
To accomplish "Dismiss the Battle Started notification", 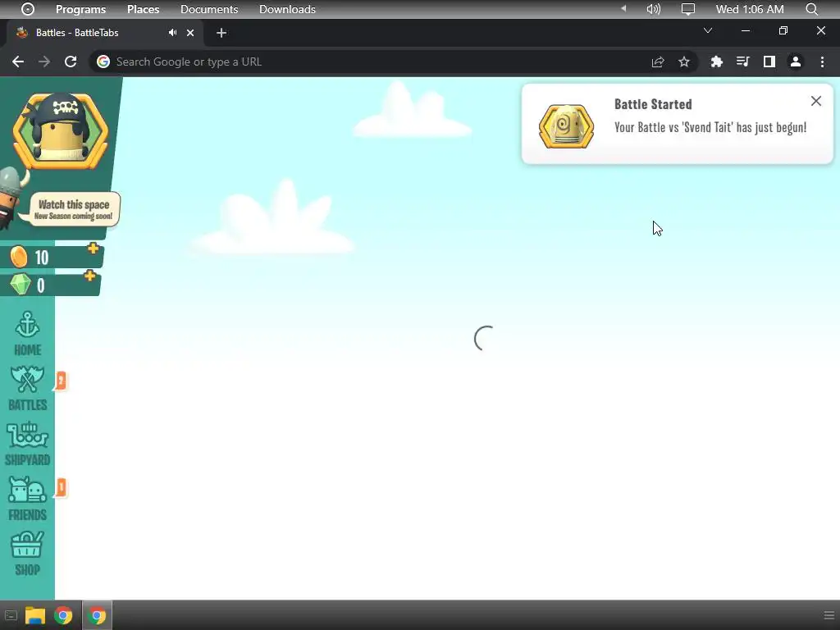I will click(816, 101).
